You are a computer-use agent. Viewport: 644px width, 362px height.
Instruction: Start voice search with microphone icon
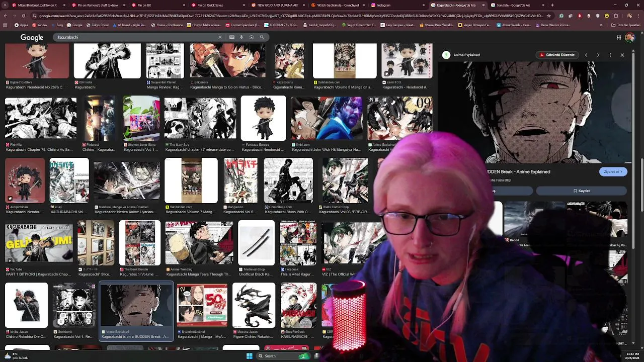[x=242, y=37]
